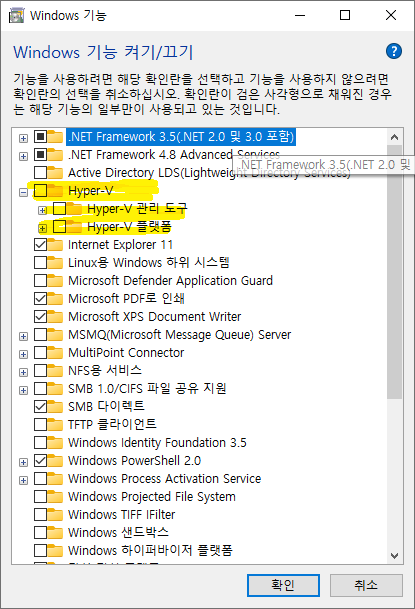Screen dimensions: 415x609
Task: Click the folder icon beside Active Directory LDS
Action: tap(55, 172)
